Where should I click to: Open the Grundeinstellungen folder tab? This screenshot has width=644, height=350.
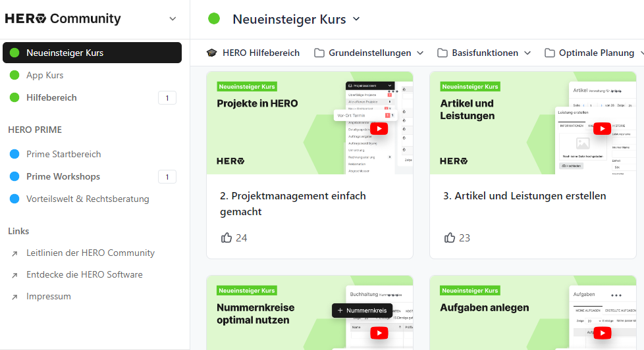point(369,53)
